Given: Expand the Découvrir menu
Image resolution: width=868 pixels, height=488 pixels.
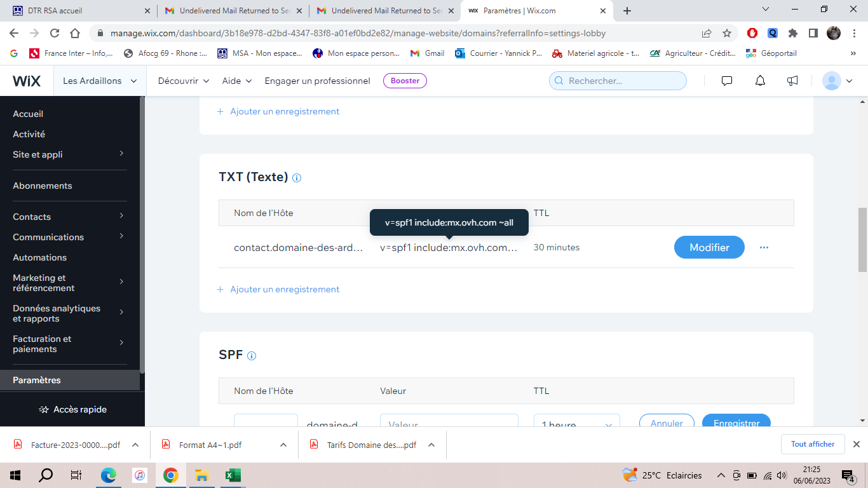Looking at the screenshot, I should pos(184,81).
